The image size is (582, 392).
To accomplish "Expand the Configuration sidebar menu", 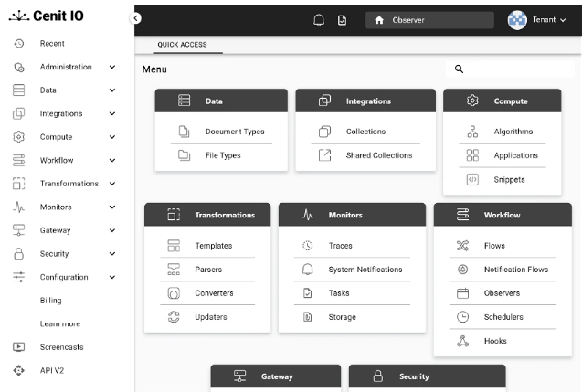I will [112, 277].
